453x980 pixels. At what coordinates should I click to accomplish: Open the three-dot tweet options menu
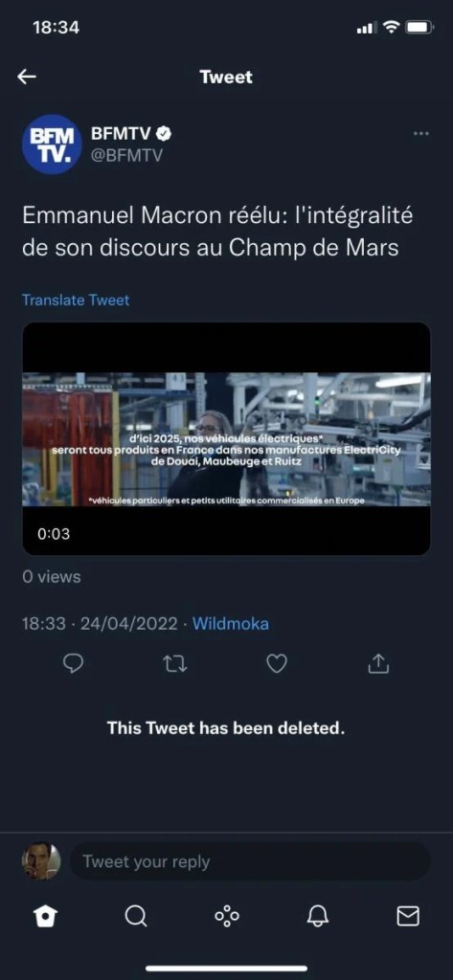421,134
